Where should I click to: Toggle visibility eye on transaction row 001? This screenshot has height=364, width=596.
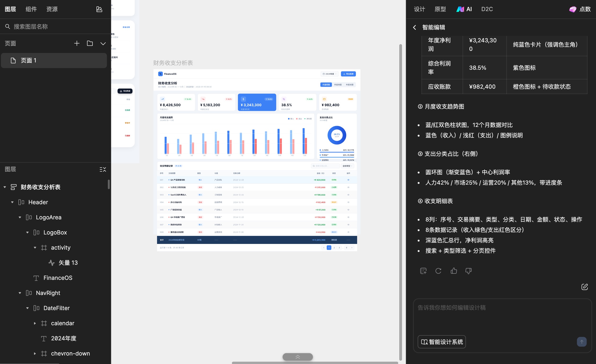click(348, 180)
